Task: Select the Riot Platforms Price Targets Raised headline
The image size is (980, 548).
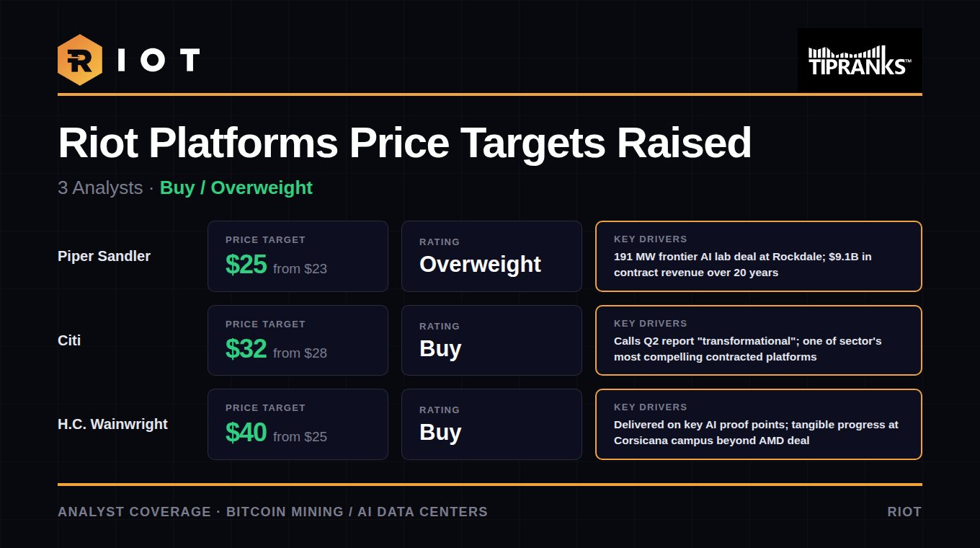Action: tap(404, 142)
